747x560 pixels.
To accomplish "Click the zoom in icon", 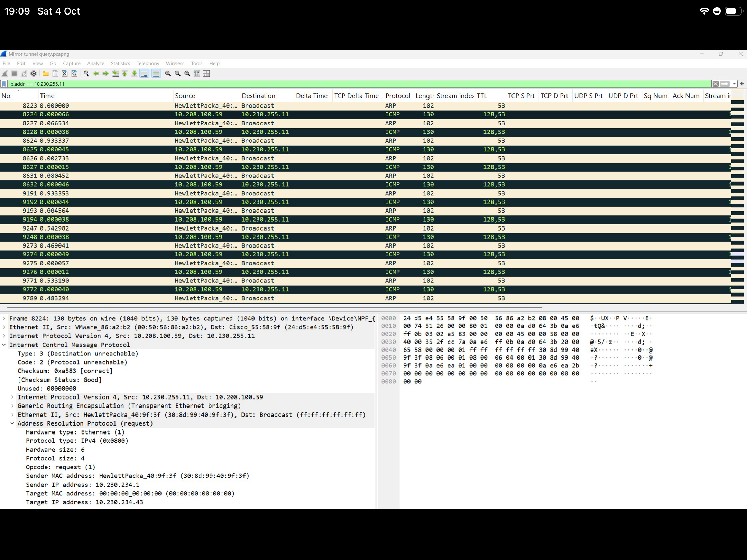I will coord(168,73).
